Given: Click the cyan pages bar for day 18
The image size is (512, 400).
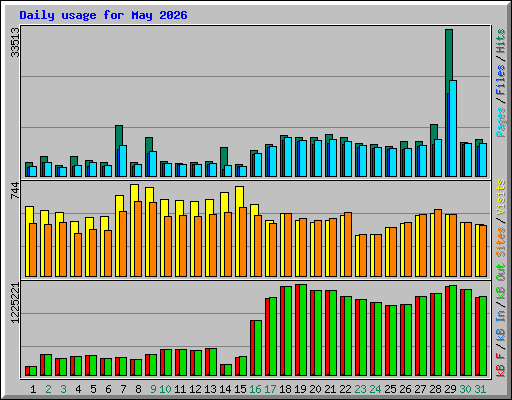Looking at the screenshot, I should pos(288,157).
